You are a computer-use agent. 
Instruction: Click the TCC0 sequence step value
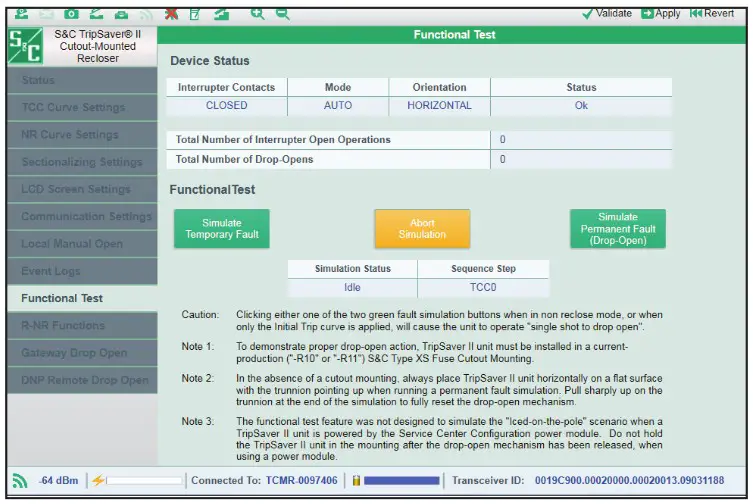[x=483, y=287]
